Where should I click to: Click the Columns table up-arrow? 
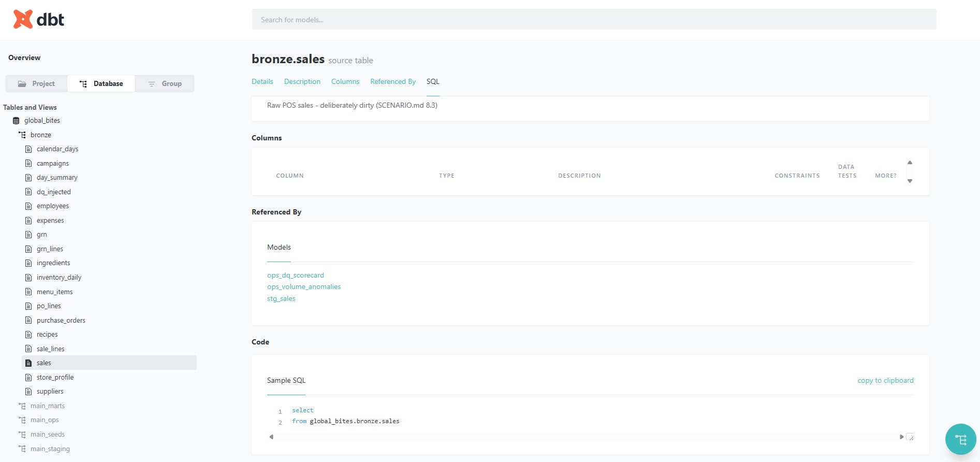[910, 163]
